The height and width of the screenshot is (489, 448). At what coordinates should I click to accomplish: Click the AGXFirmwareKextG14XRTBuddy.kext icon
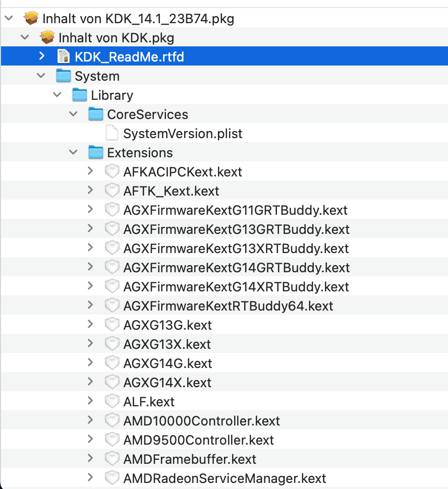click(112, 286)
